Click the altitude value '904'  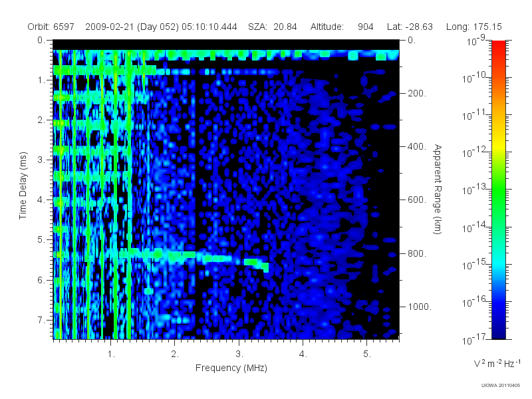tap(365, 27)
